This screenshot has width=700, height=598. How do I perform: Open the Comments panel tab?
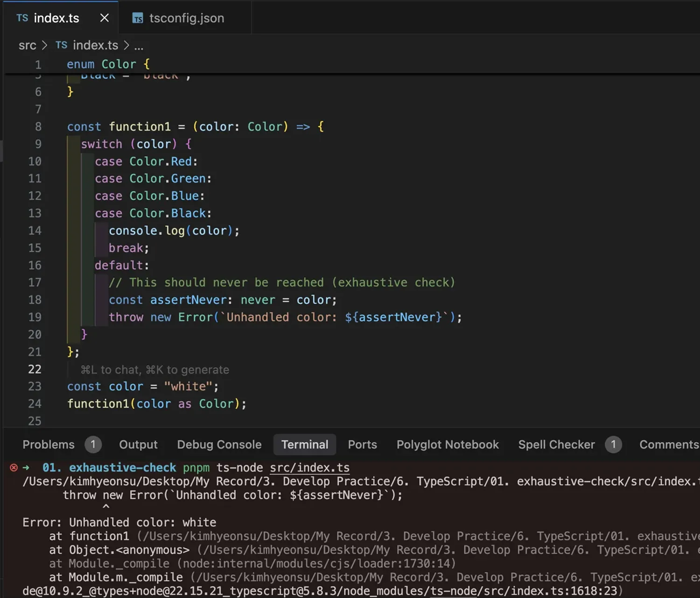pos(669,445)
